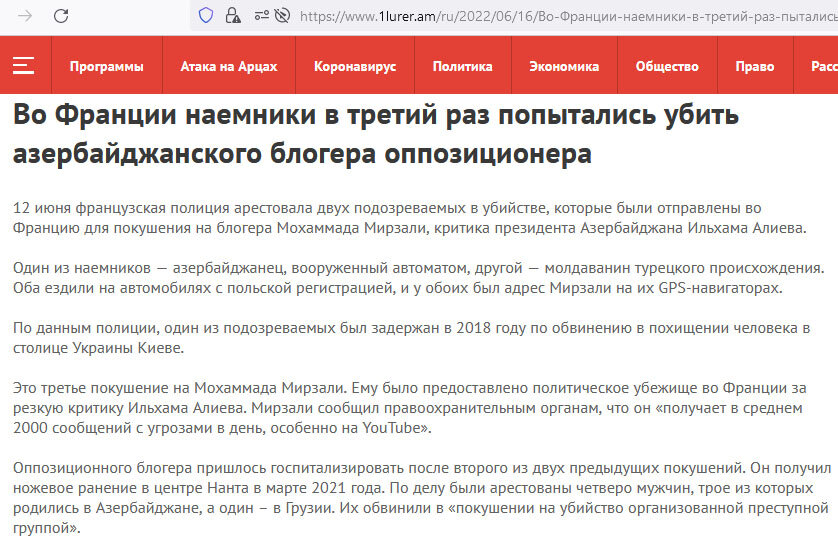
Task: Click paragraph starting "Это третье покушение"
Action: click(x=409, y=408)
